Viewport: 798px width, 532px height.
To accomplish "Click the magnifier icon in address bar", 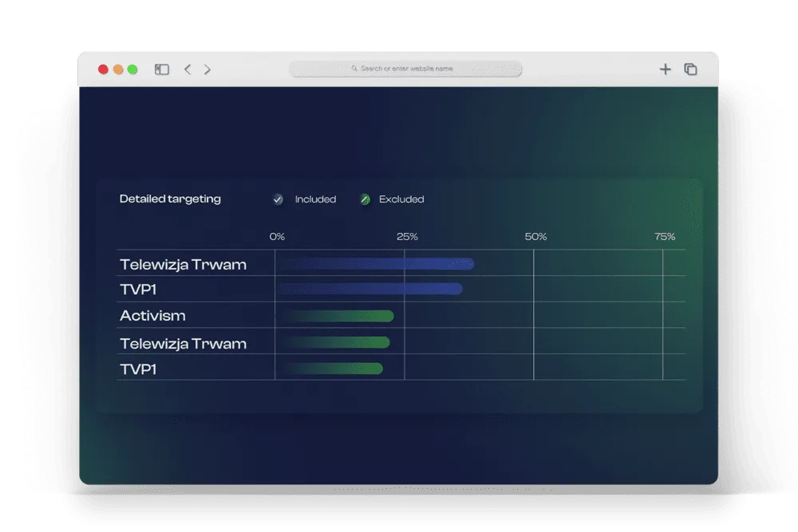I will click(x=354, y=69).
